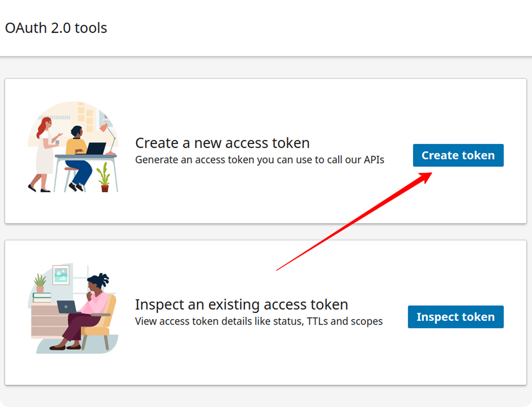This screenshot has height=407, width=532.
Task: Click the laptop in the first illustration
Action: click(96, 148)
